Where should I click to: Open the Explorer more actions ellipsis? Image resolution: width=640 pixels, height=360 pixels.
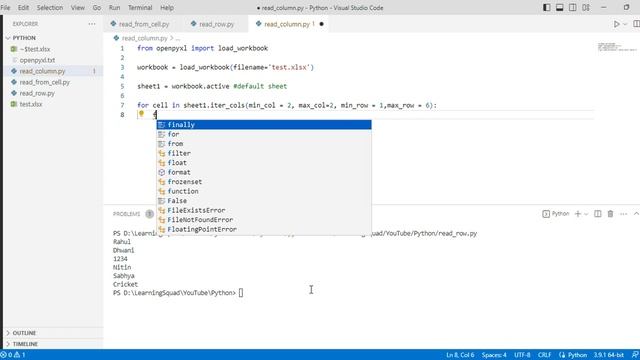(92, 24)
